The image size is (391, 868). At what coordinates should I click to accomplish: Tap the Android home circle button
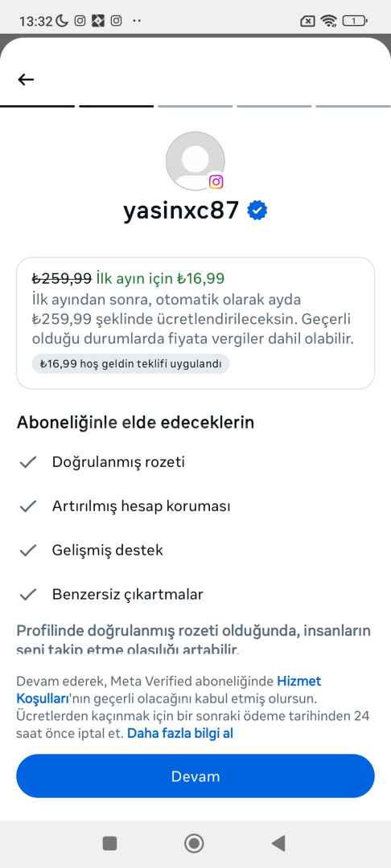pyautogui.click(x=195, y=844)
